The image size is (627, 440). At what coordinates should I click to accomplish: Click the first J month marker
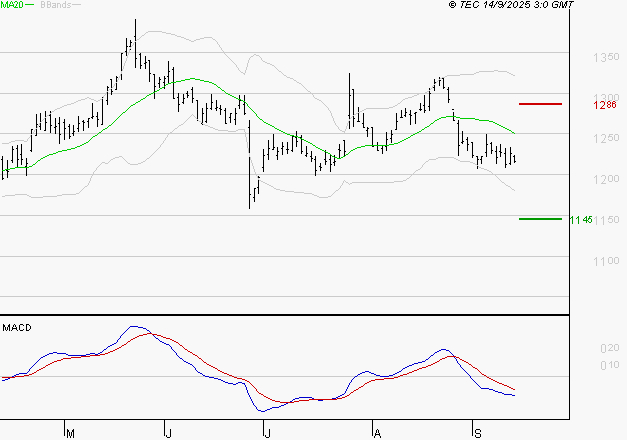168,434
